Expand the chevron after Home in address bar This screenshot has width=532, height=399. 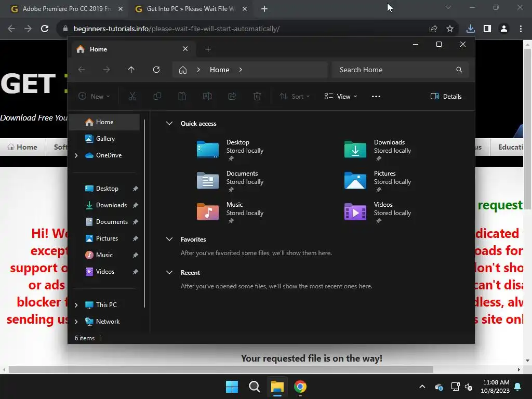[241, 70]
